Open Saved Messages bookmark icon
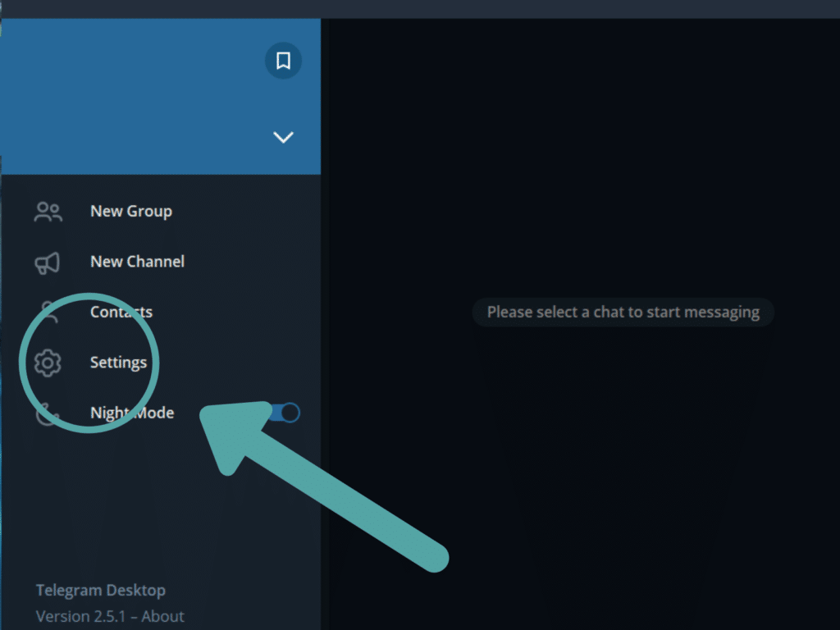The height and width of the screenshot is (630, 840). (283, 61)
